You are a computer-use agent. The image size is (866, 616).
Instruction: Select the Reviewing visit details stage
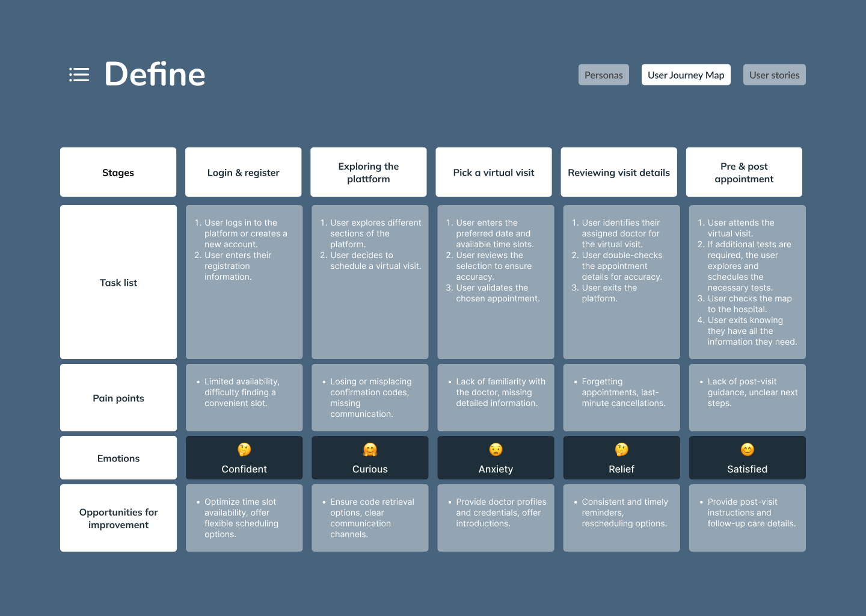point(618,173)
